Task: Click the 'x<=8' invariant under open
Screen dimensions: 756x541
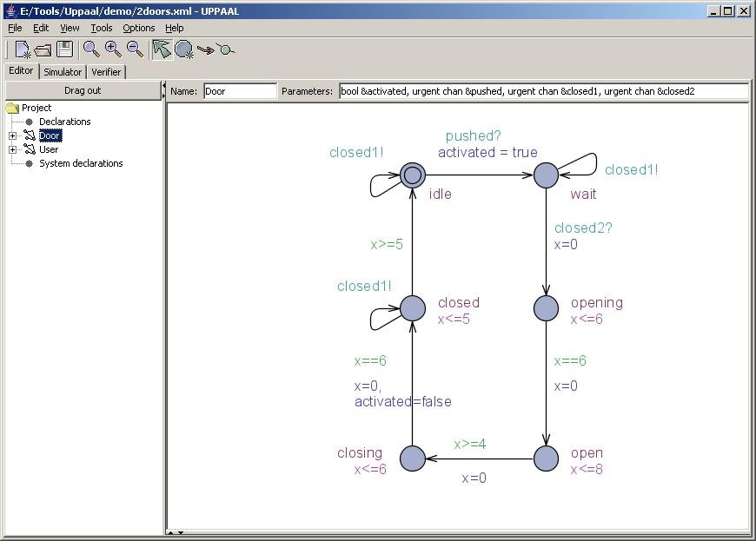Action: [x=587, y=469]
